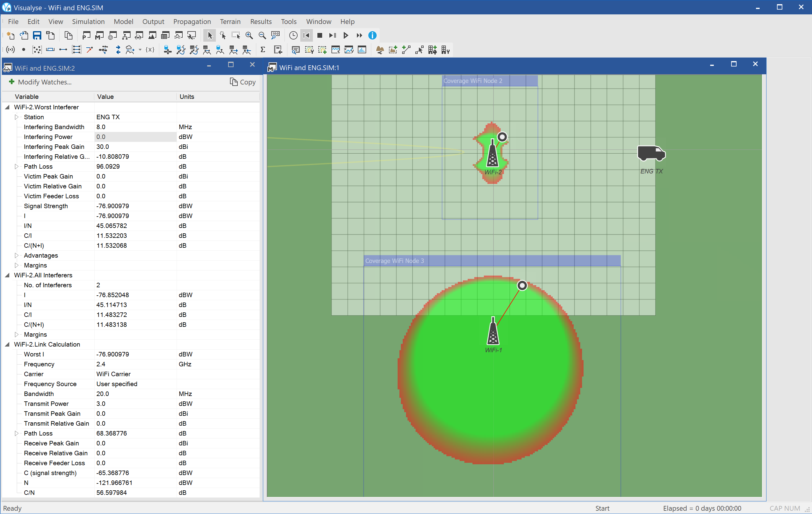Image resolution: width=812 pixels, height=514 pixels.
Task: Click the links list icon
Action: (x=77, y=50)
